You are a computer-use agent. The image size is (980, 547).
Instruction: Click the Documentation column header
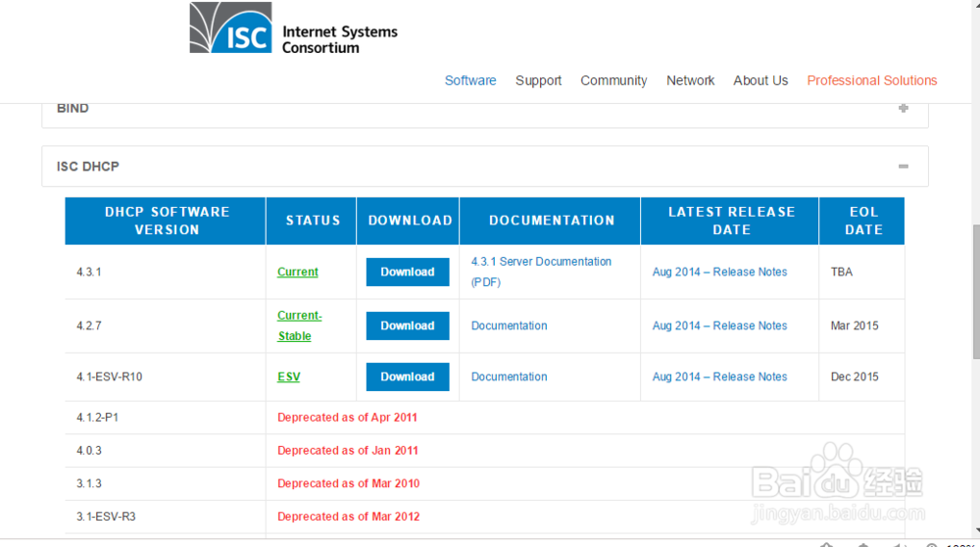point(550,221)
